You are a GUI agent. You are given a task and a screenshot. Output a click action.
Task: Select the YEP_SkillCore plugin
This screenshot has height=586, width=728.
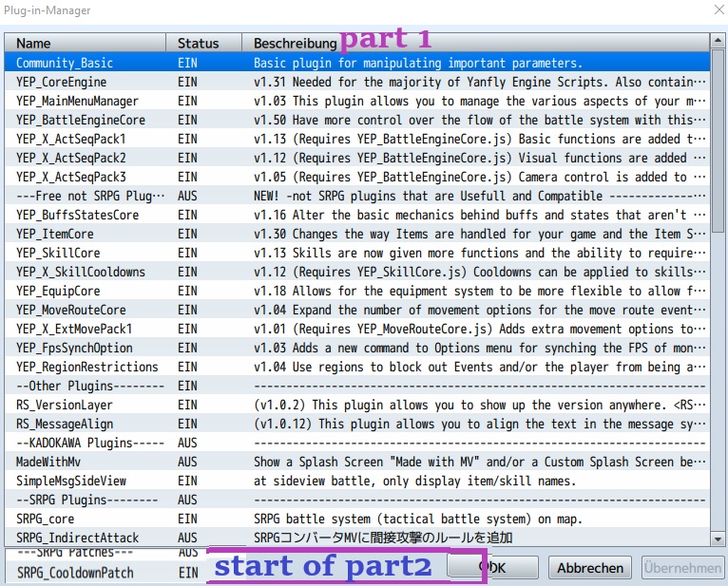pyautogui.click(x=357, y=253)
